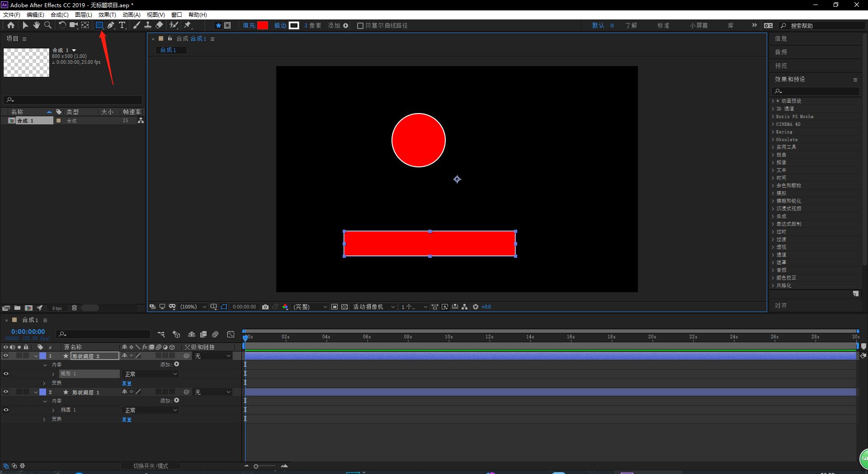
Task: Select the Puppet Pin tool
Action: (188, 25)
